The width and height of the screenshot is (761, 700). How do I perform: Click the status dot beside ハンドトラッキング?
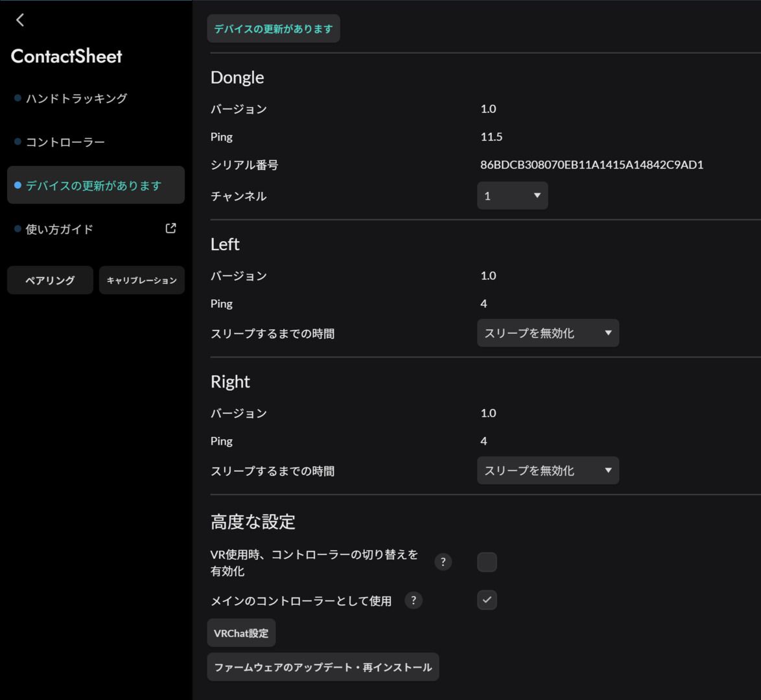(16, 98)
